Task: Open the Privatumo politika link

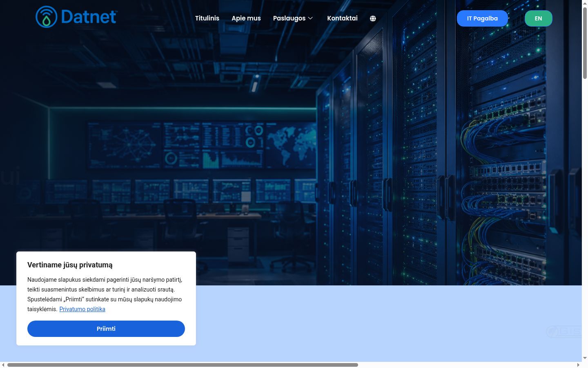Action: click(x=82, y=309)
